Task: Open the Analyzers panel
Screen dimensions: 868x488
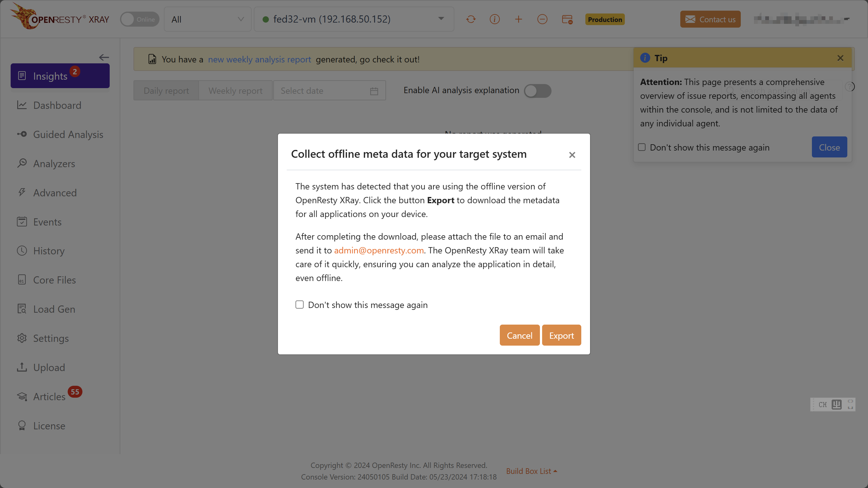Action: pyautogui.click(x=54, y=163)
